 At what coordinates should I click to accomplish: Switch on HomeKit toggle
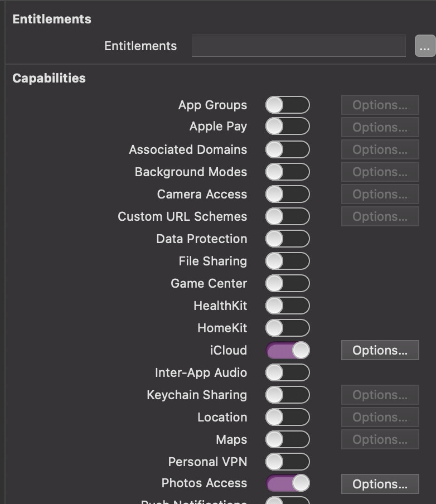point(287,328)
